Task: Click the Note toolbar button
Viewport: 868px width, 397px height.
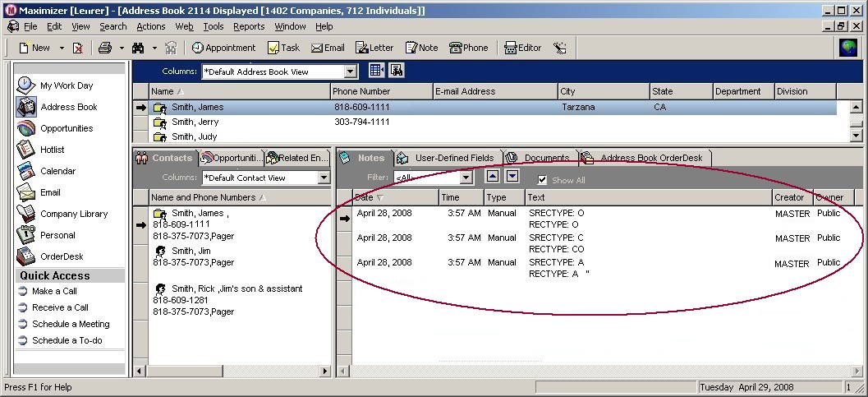Action: [x=421, y=48]
